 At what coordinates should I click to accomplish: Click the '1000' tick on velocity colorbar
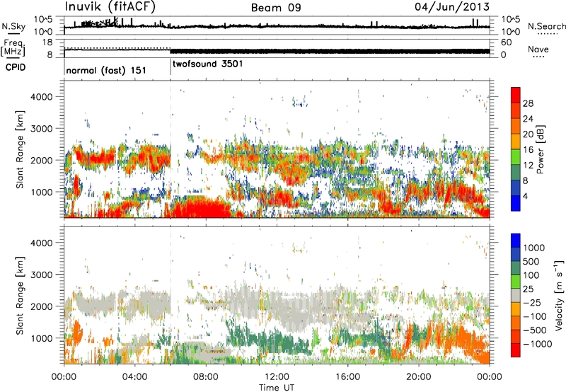533,248
